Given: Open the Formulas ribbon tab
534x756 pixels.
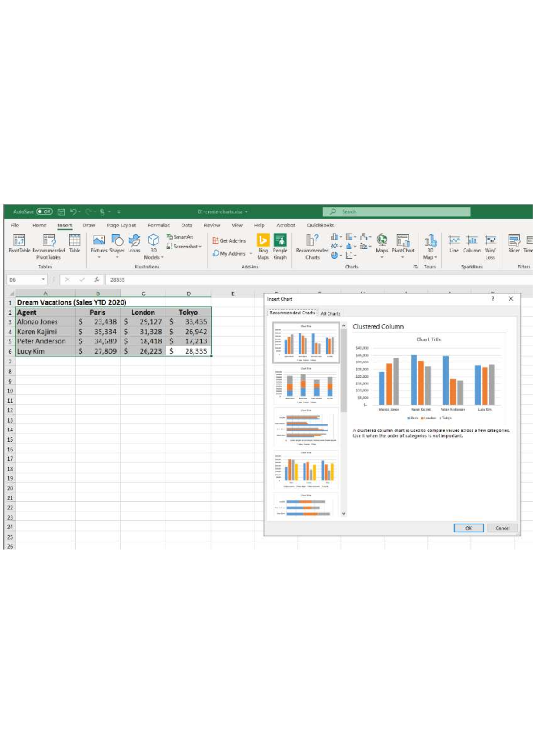Looking at the screenshot, I should (x=158, y=225).
